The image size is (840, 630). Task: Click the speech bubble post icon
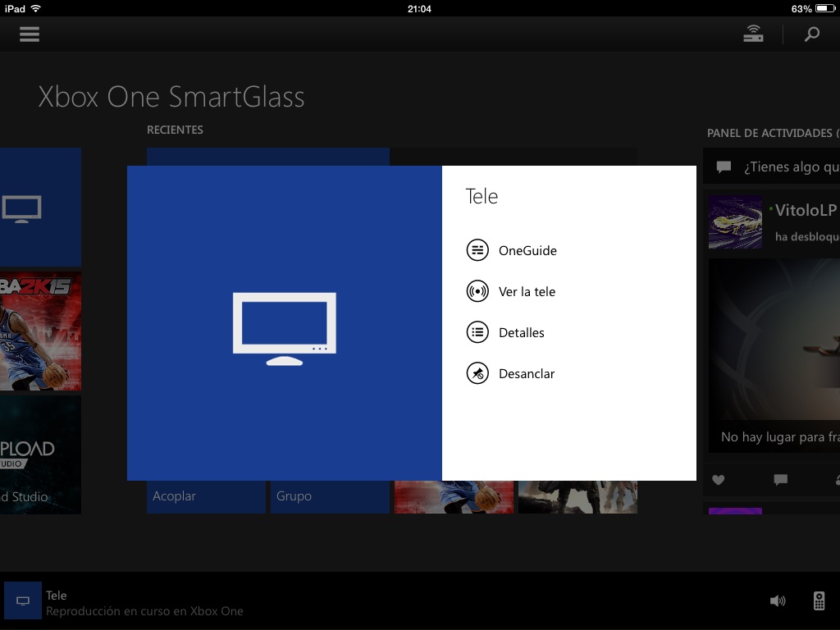tap(724, 167)
